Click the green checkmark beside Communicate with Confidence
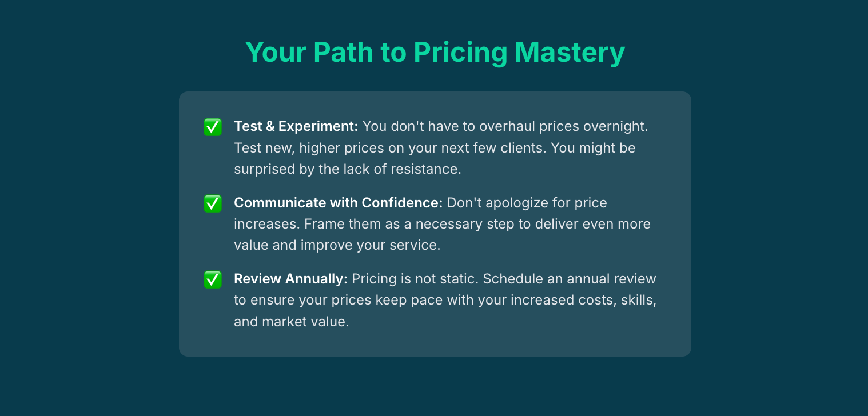Viewport: 868px width, 416px height. tap(213, 203)
